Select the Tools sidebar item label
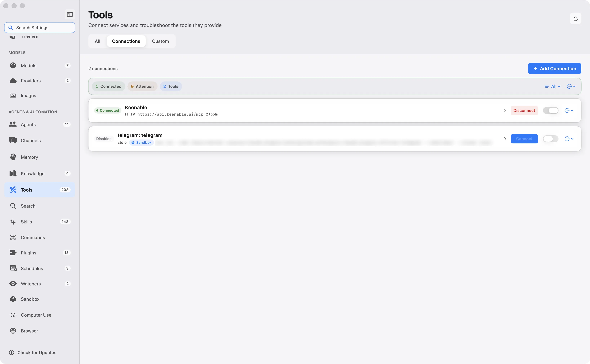The height and width of the screenshot is (364, 590). [26, 190]
